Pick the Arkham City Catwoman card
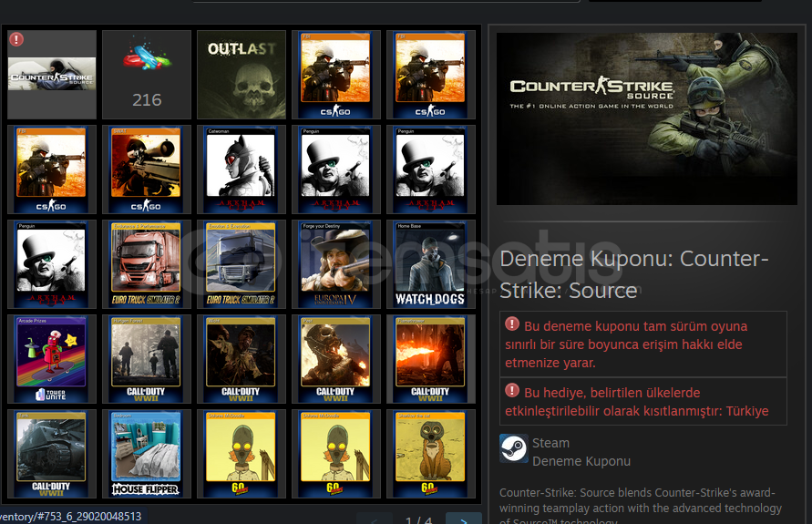Image resolution: width=812 pixels, height=524 pixels. point(242,170)
